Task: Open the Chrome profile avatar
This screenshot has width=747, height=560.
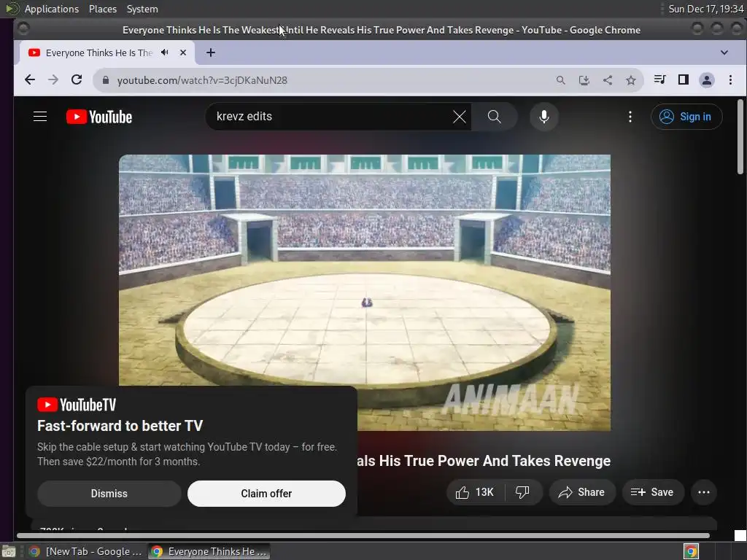Action: pyautogui.click(x=706, y=80)
